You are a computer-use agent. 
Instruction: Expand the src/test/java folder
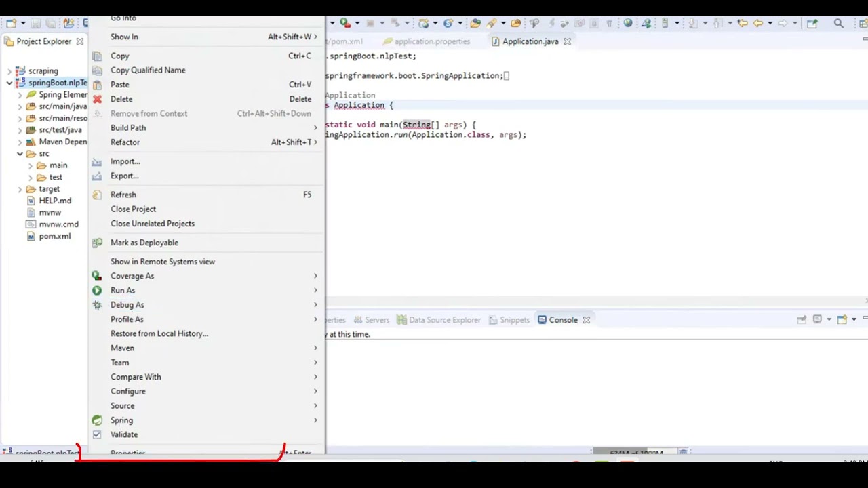tap(20, 130)
